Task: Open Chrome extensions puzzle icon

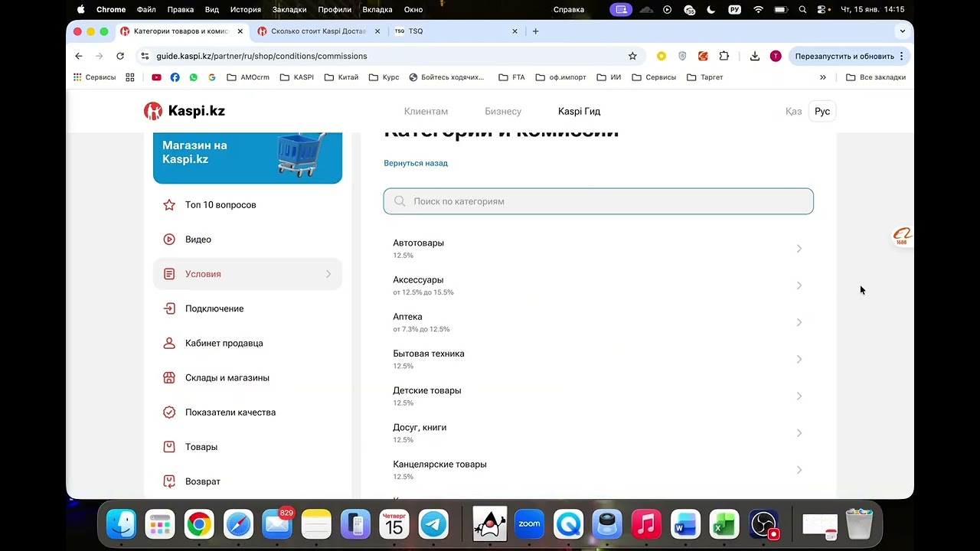Action: (x=724, y=56)
